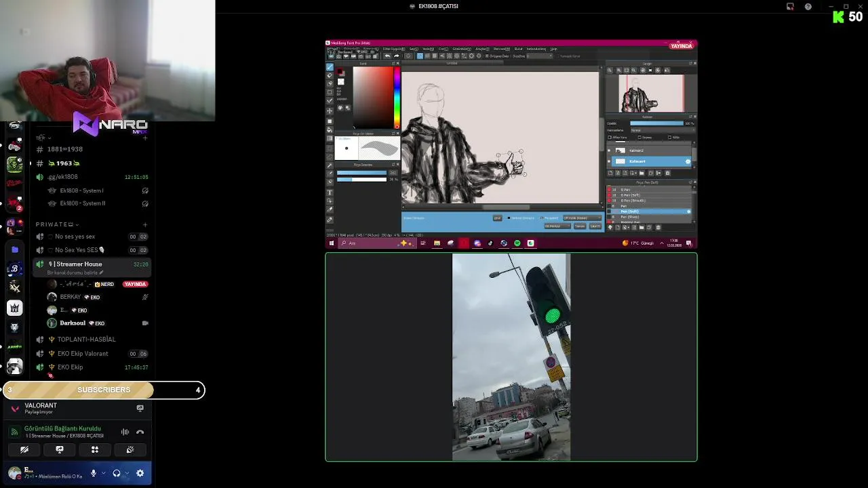Add channel to PRIWATE category plus
This screenshot has width=868, height=488.
145,224
